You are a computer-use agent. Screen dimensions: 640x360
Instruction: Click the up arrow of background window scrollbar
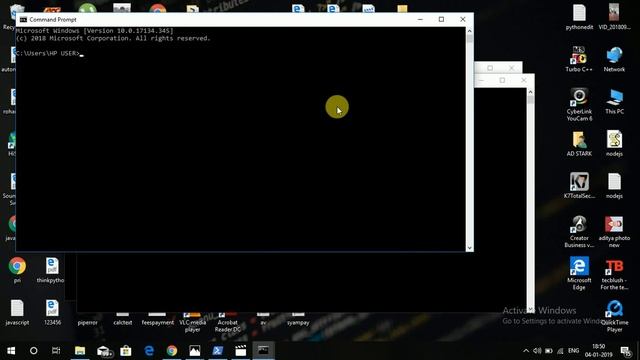pyautogui.click(x=530, y=92)
